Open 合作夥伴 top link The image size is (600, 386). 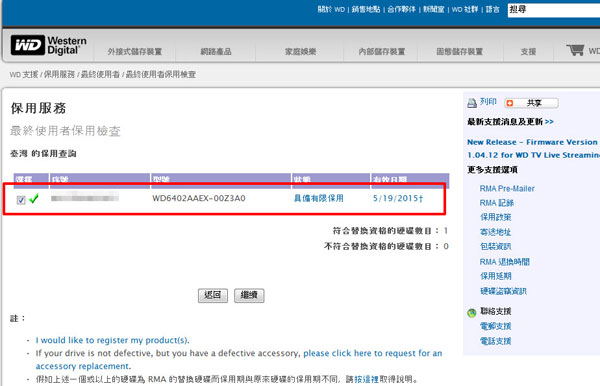(401, 9)
